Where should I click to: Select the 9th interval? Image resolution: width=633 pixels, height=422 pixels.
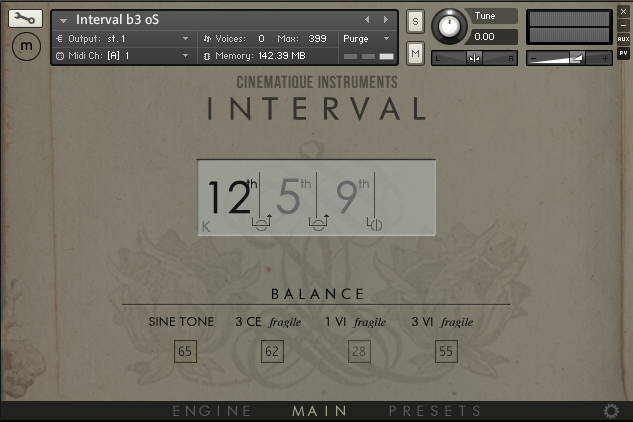point(352,196)
